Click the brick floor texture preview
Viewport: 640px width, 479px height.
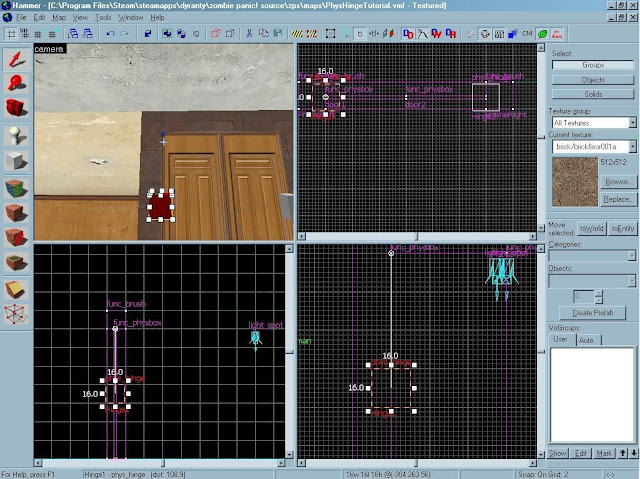tap(574, 180)
